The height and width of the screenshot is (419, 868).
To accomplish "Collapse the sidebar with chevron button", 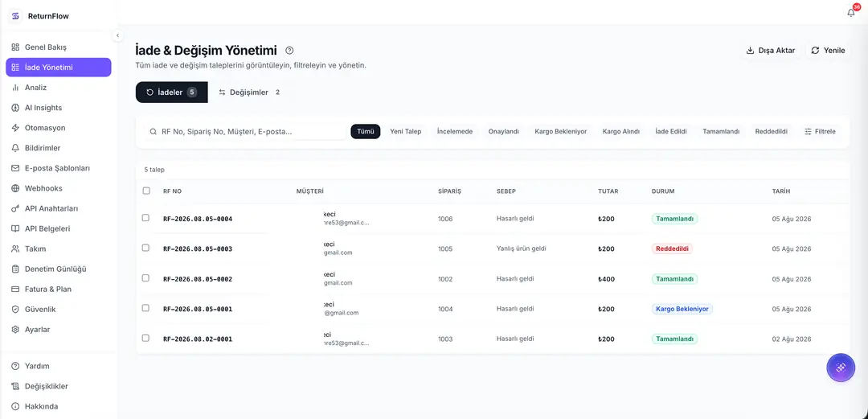I will click(x=117, y=35).
